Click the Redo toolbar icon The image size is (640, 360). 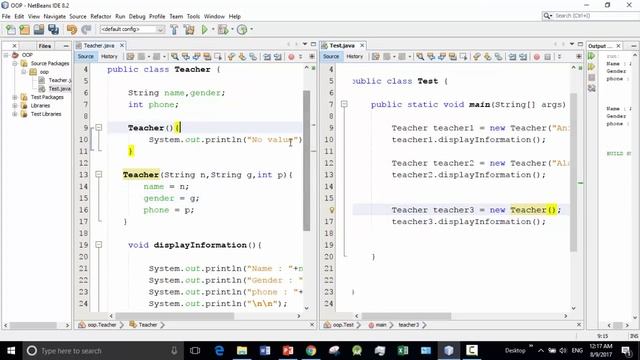click(86, 29)
